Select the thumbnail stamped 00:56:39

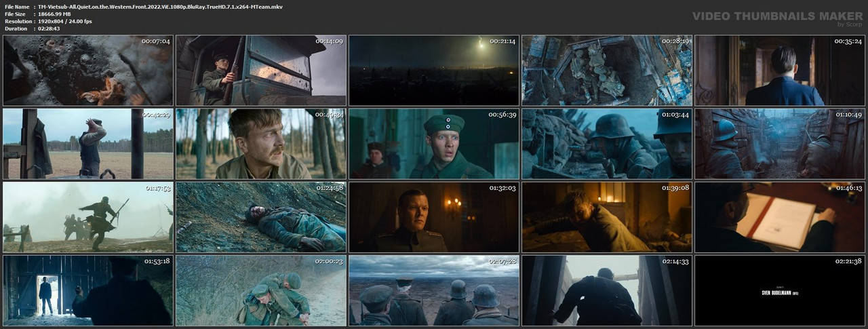[x=434, y=144]
